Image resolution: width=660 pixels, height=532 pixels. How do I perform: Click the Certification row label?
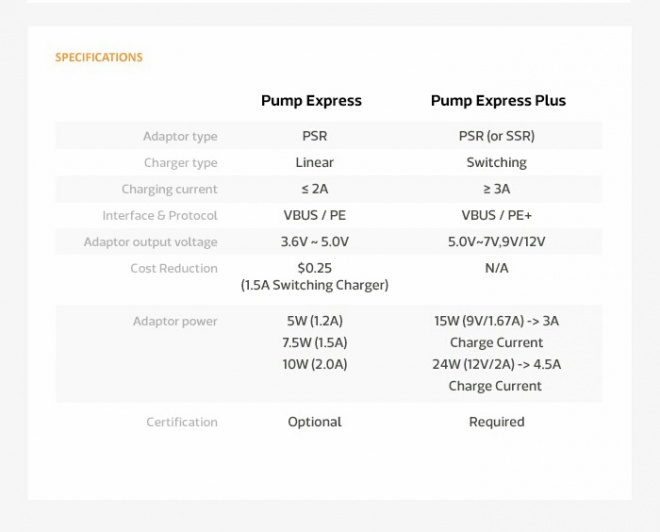182,422
